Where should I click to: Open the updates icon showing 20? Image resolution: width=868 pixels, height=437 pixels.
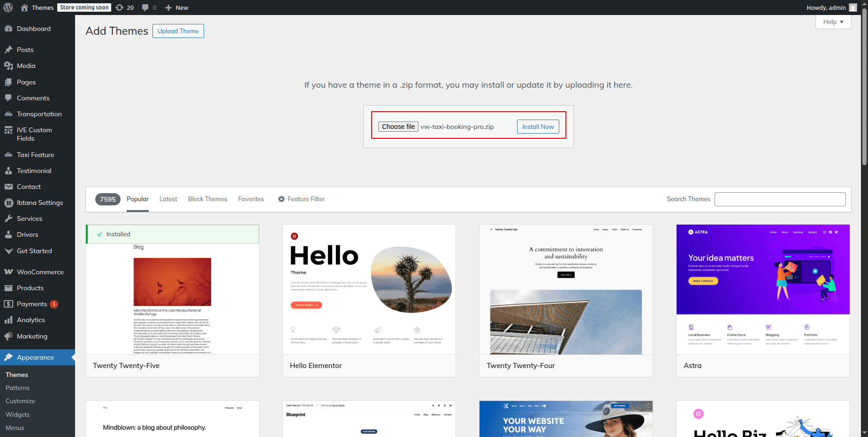[120, 8]
